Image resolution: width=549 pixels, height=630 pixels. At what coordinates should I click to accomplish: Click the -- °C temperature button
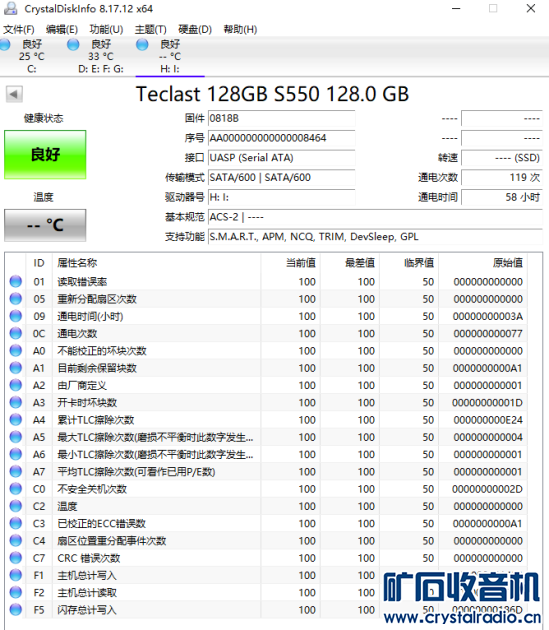(x=45, y=225)
